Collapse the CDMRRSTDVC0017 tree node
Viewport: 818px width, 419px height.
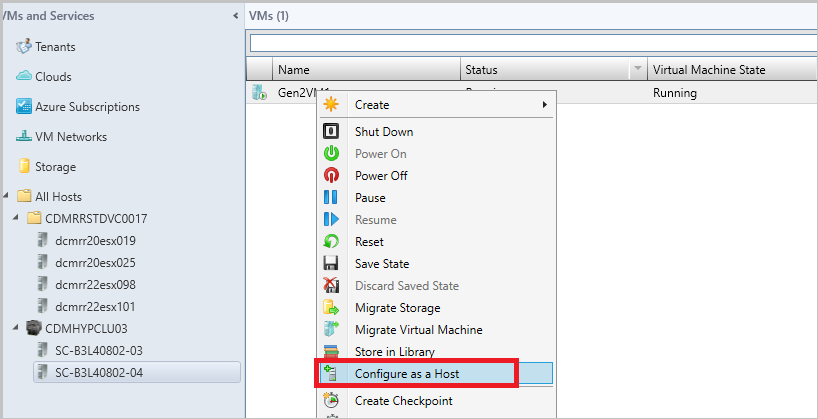(x=16, y=218)
